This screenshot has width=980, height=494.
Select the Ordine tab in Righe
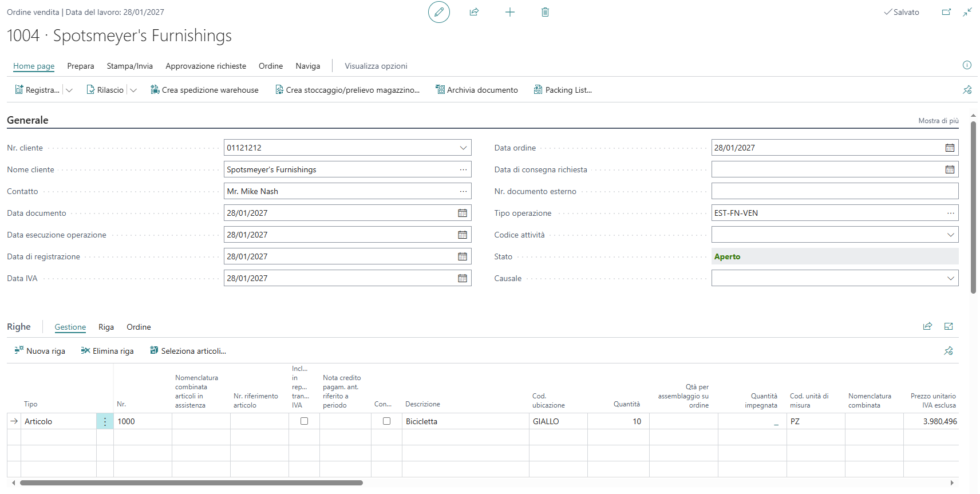pyautogui.click(x=139, y=327)
